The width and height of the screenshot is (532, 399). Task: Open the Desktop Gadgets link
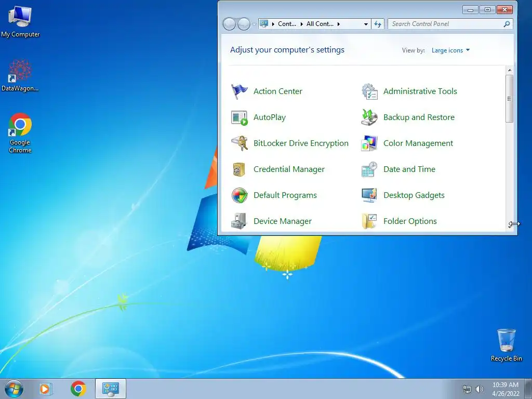[414, 195]
